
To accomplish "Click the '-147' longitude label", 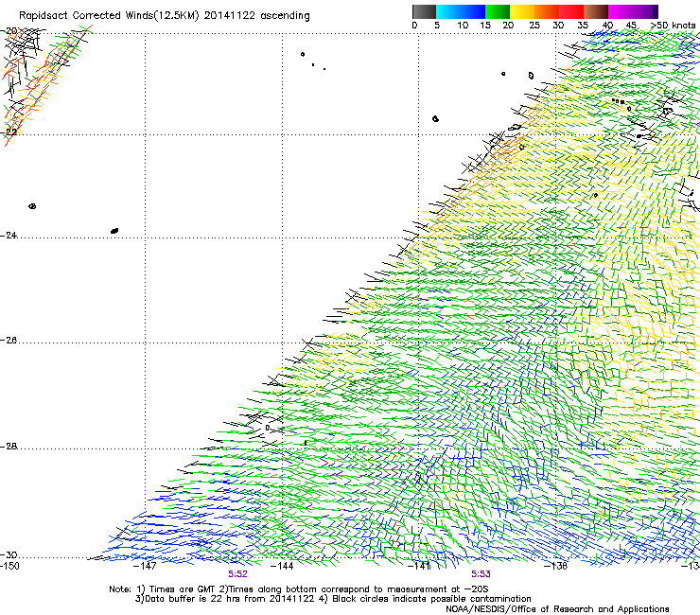I will pyautogui.click(x=145, y=566).
